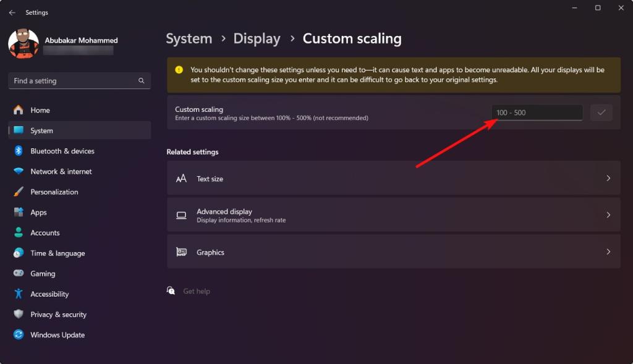633x364 pixels.
Task: Open Accounts using its person icon
Action: (x=19, y=232)
